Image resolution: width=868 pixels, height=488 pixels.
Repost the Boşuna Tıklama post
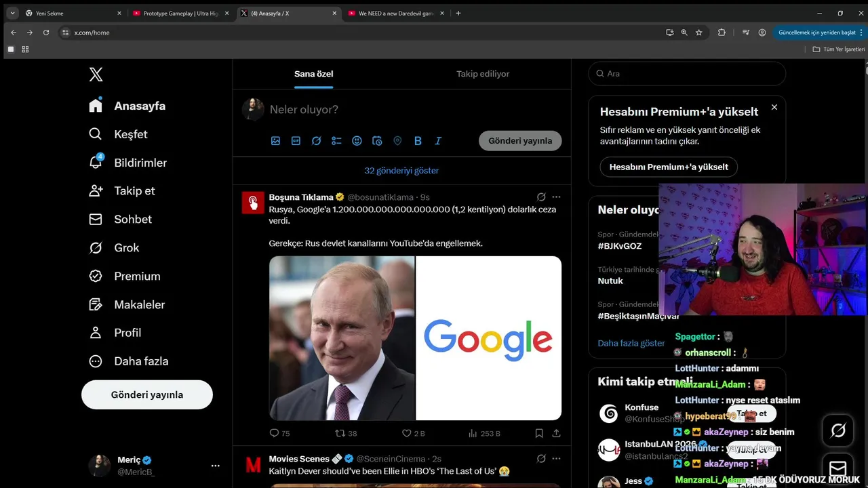346,433
